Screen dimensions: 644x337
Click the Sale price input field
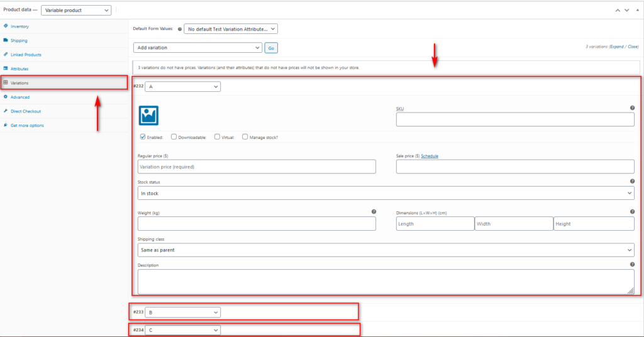point(515,167)
